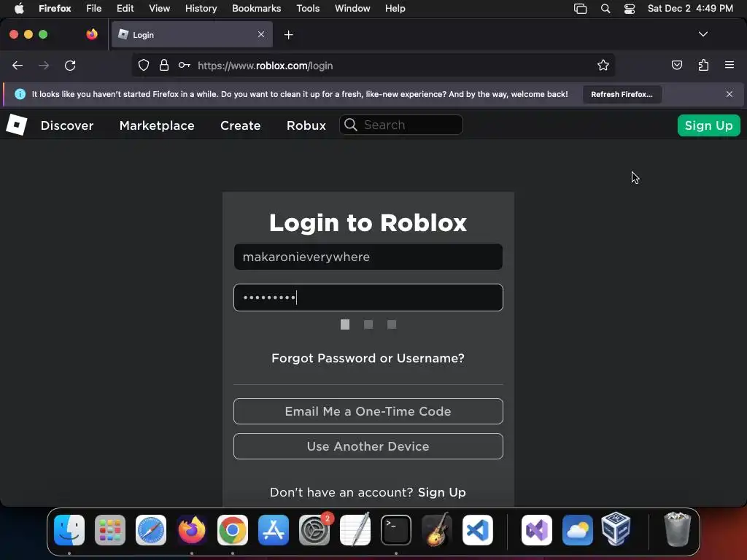
Task: Open the View menu
Action: (159, 8)
